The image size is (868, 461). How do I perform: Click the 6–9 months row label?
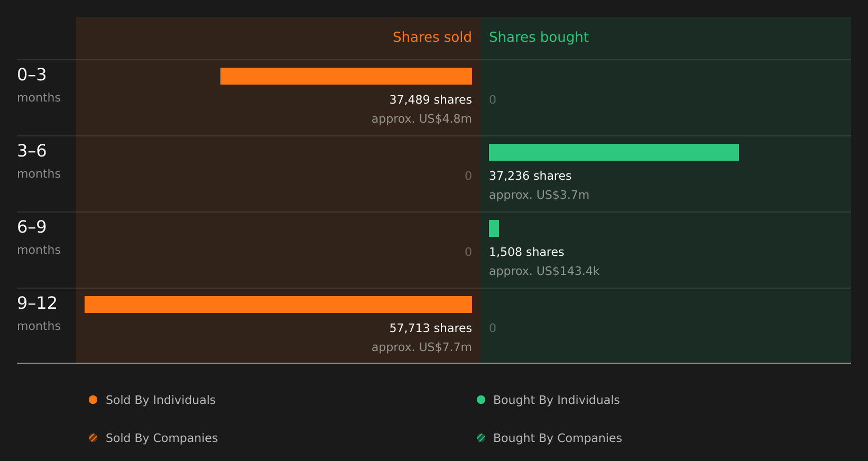click(39, 237)
